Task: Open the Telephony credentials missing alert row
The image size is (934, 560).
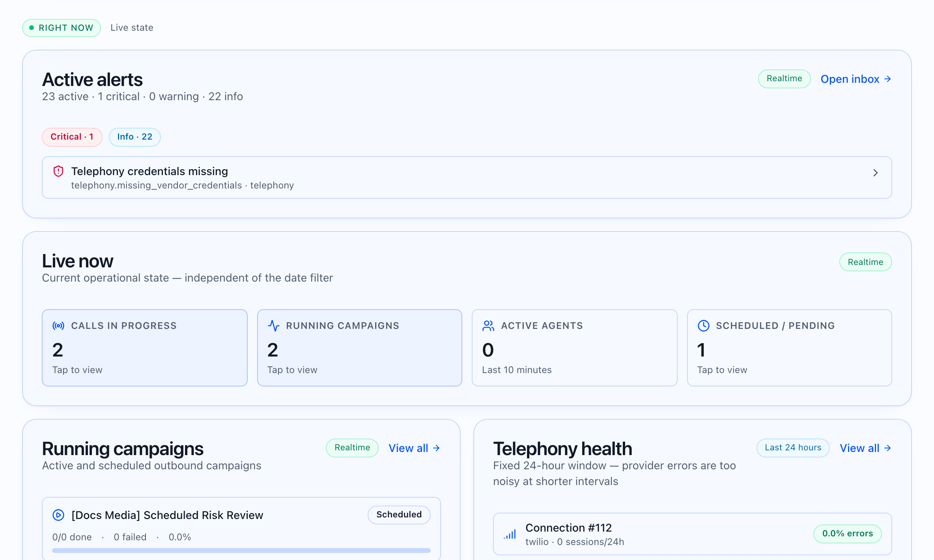Action: point(467,177)
